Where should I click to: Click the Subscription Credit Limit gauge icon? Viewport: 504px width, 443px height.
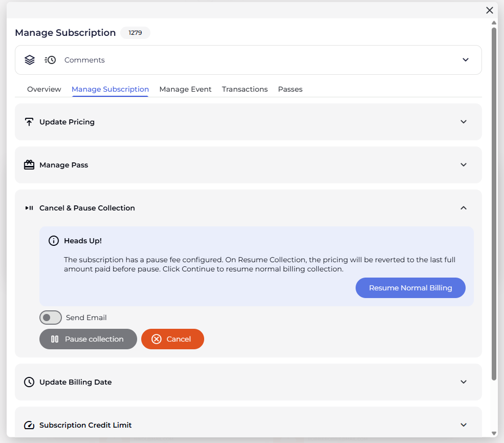tap(29, 425)
